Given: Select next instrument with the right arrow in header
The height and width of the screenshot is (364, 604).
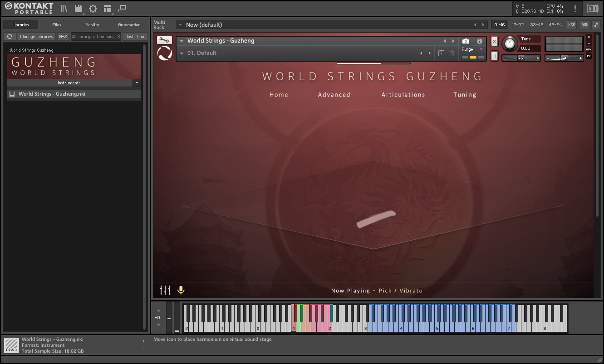Looking at the screenshot, I should pyautogui.click(x=453, y=41).
